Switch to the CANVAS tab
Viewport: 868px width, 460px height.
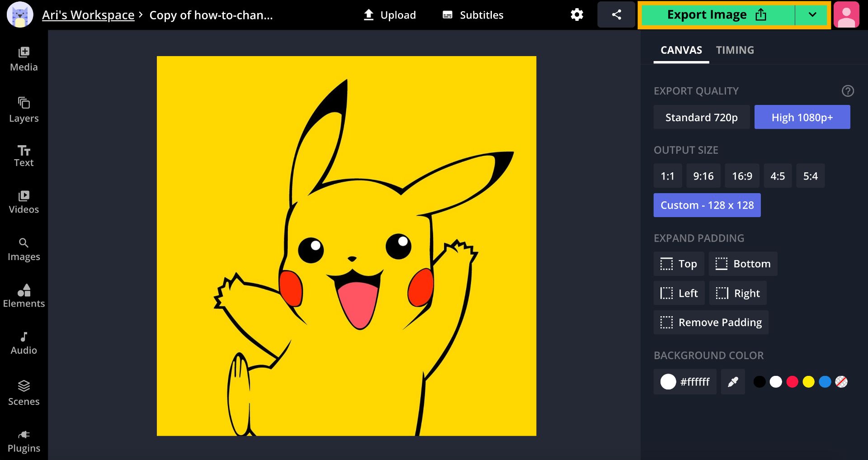coord(681,50)
